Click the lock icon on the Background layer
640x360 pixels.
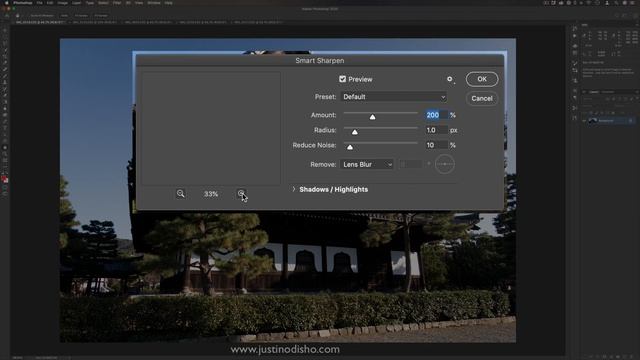[x=631, y=121]
